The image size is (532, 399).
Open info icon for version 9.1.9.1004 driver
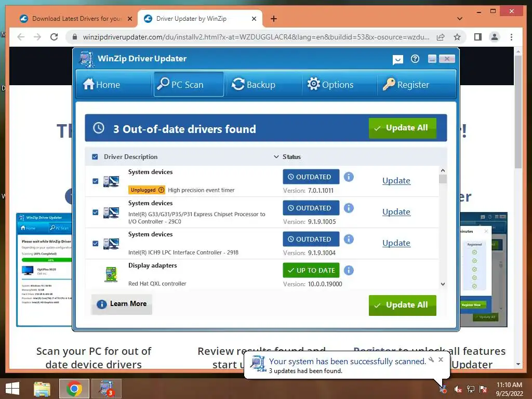click(349, 239)
